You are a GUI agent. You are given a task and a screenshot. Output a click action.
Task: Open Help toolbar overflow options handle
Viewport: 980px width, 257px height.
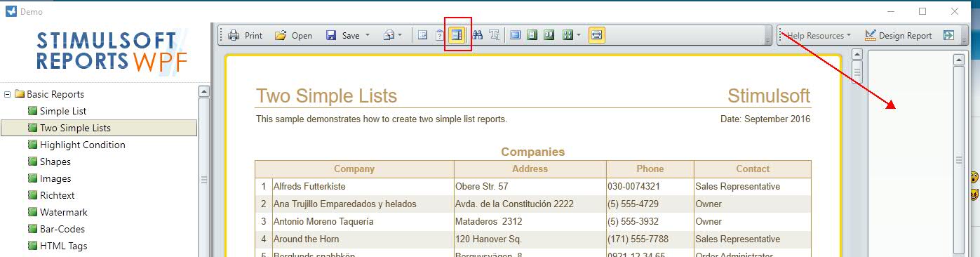964,36
